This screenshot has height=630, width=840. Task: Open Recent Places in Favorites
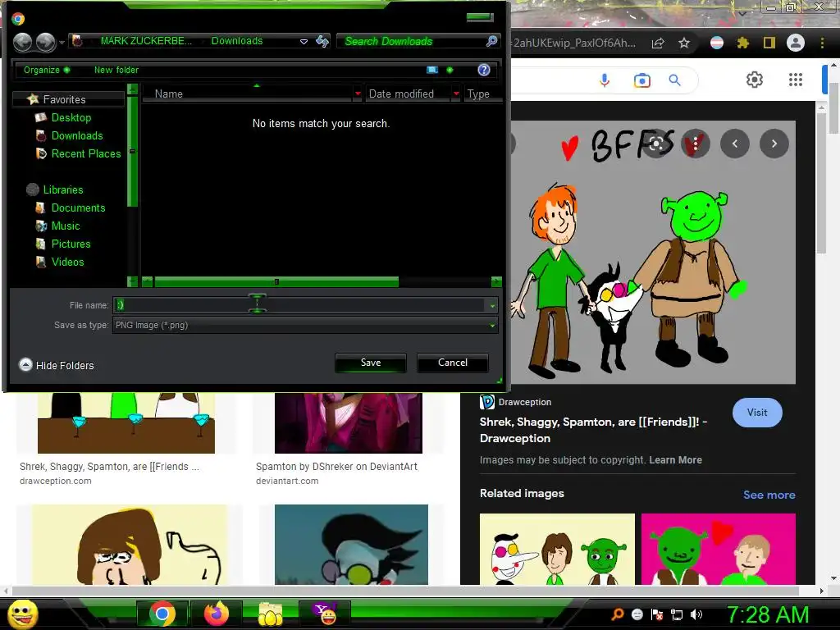click(86, 153)
